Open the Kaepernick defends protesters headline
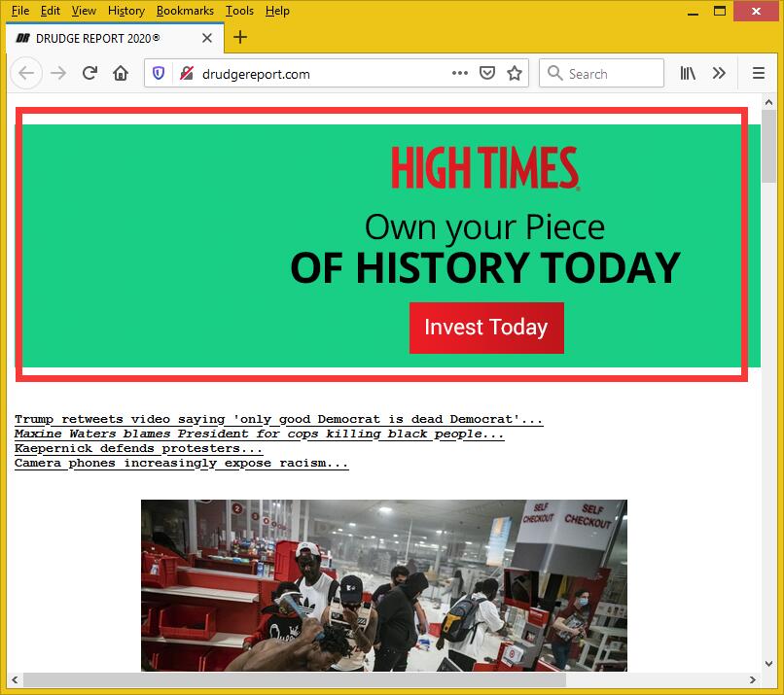The height and width of the screenshot is (695, 784). tap(138, 448)
